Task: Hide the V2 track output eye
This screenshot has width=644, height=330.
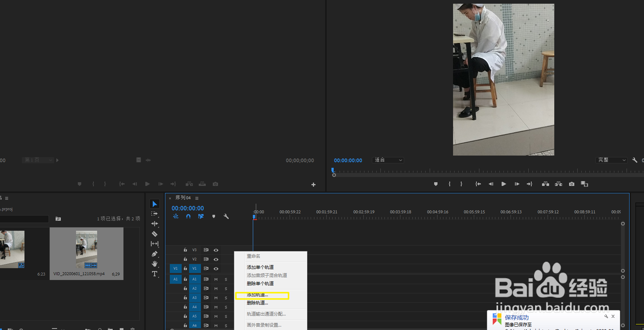Action: pos(216,259)
